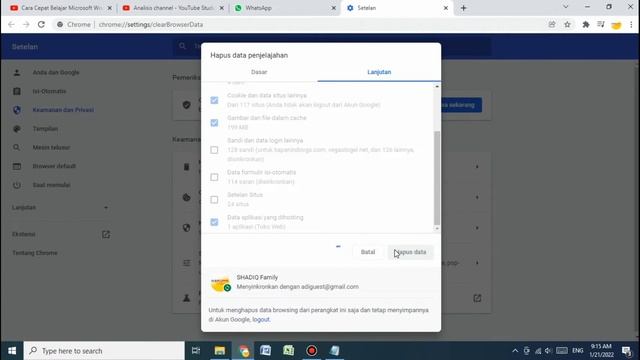Click the Type here to search box

104,351
